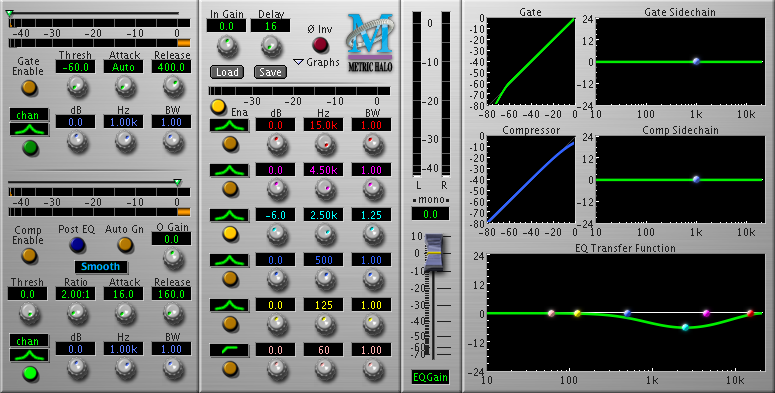Open comp sidechain 'chan' source selector
Screen dimensions: 775x393
pyautogui.click(x=29, y=341)
